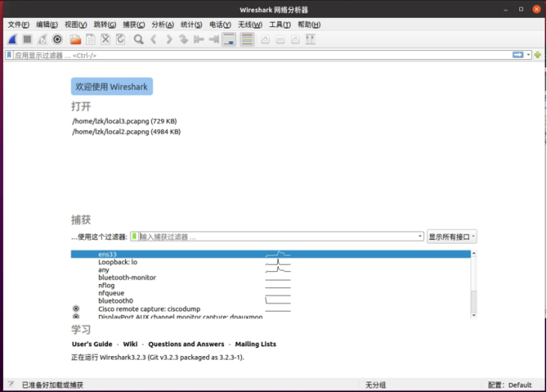Add filter button with green plus
The image size is (547, 392).
pos(537,55)
